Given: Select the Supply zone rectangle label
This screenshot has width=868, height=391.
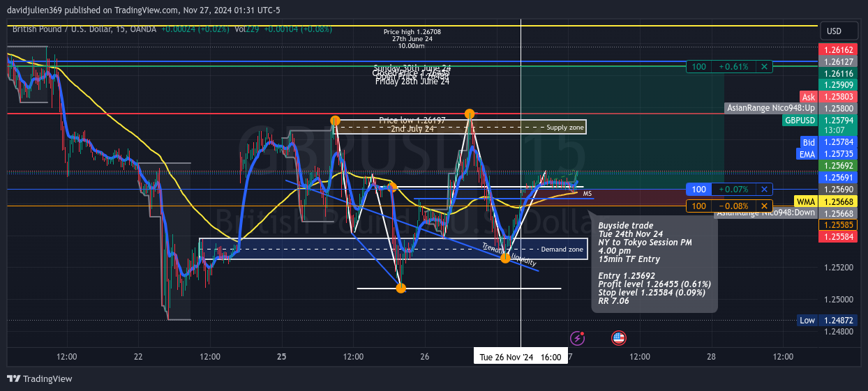Looking at the screenshot, I should click(565, 128).
